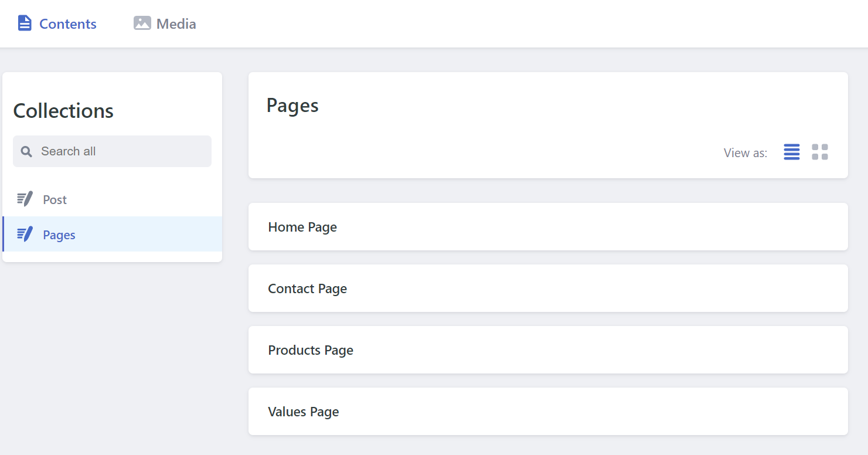Viewport: 868px width, 455px height.
Task: Click the Pages heading in main panel
Action: 292,106
